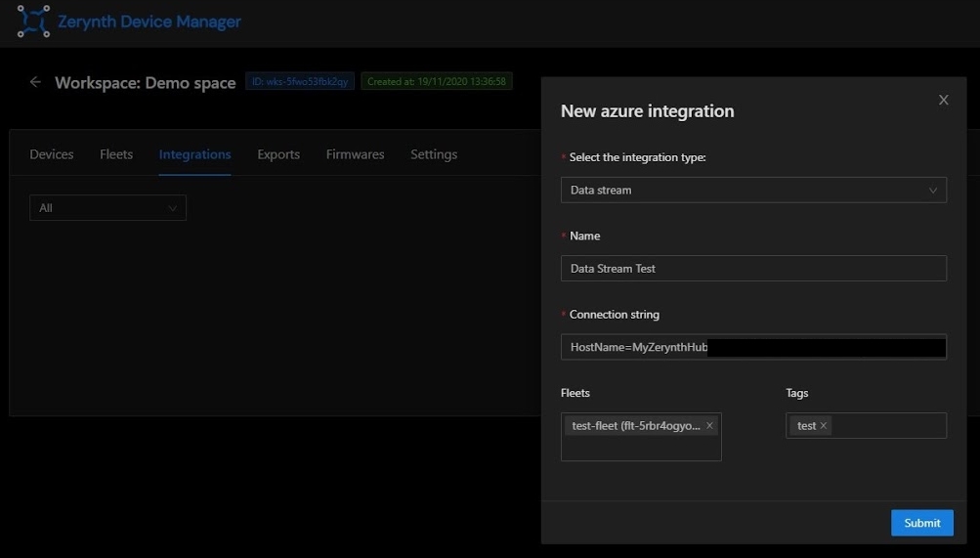
Task: Go to the Exports tab
Action: [x=278, y=154]
